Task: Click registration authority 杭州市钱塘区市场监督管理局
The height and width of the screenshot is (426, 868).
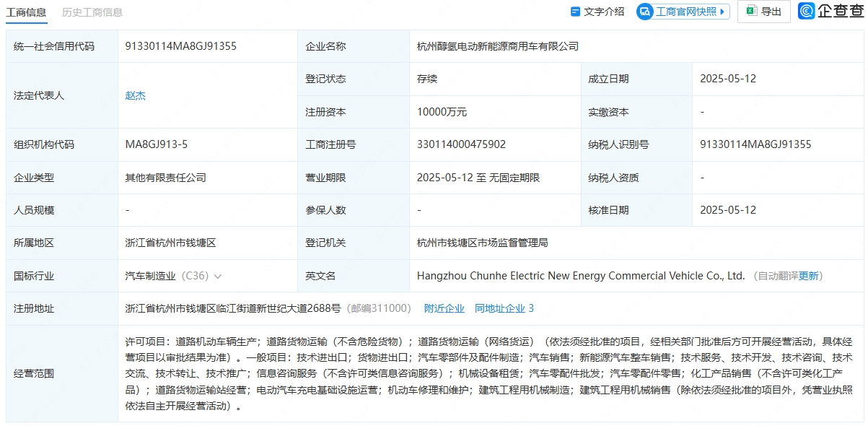Action: pos(483,243)
